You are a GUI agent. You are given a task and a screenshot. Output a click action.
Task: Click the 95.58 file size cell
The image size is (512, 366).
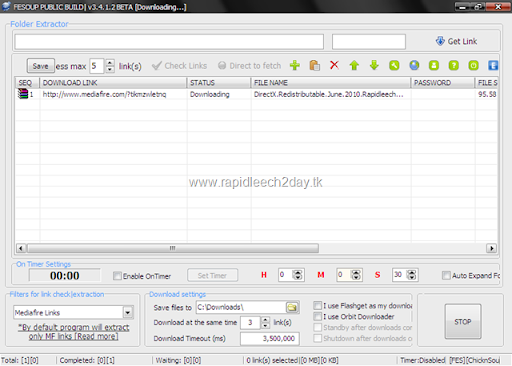[x=487, y=94]
